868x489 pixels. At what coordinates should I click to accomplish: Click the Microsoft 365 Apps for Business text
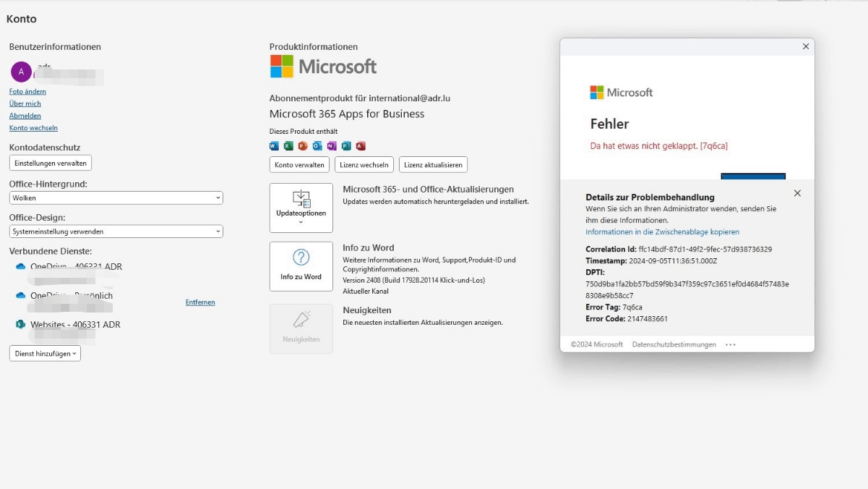[x=347, y=114]
